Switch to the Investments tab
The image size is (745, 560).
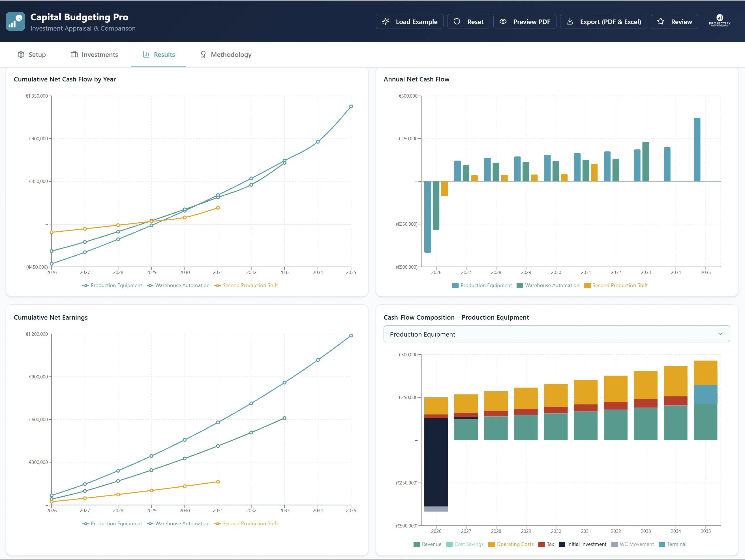(x=94, y=55)
